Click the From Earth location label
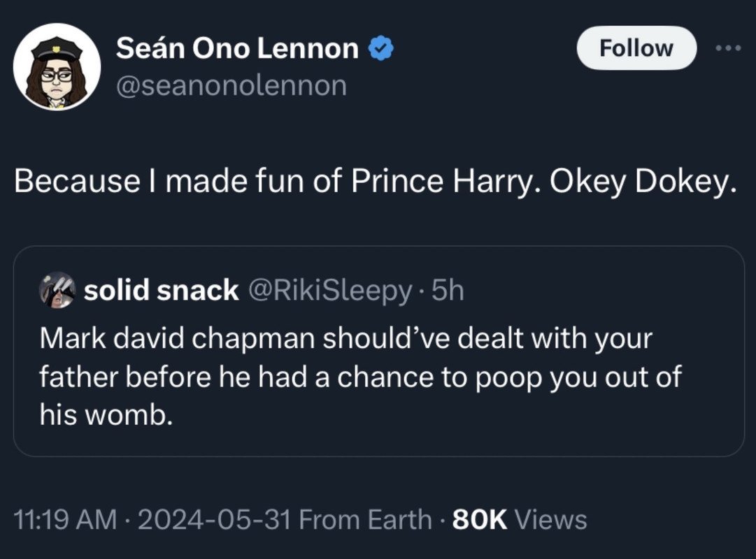The width and height of the screenshot is (756, 559). [369, 520]
